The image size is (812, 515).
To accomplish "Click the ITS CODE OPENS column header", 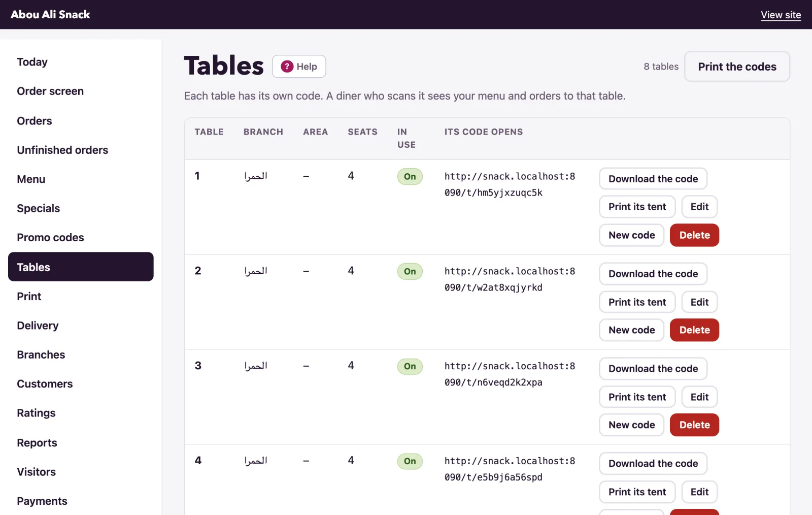I will pos(484,132).
